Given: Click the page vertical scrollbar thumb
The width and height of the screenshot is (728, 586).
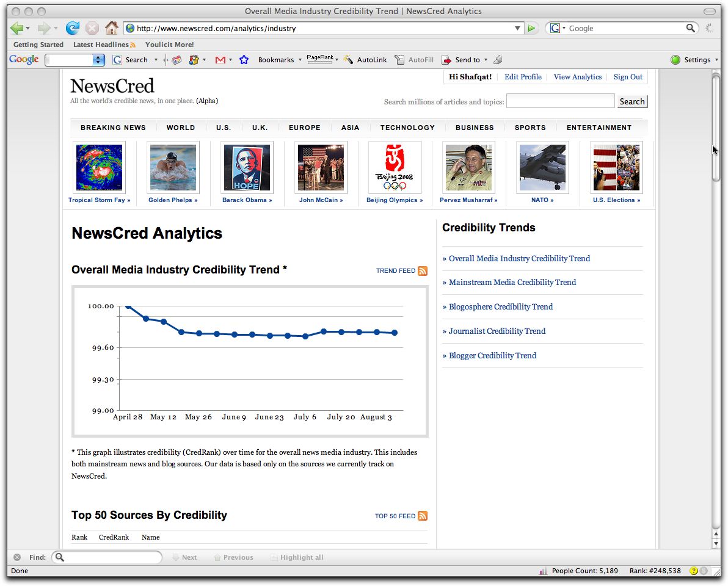Looking at the screenshot, I should (x=716, y=128).
